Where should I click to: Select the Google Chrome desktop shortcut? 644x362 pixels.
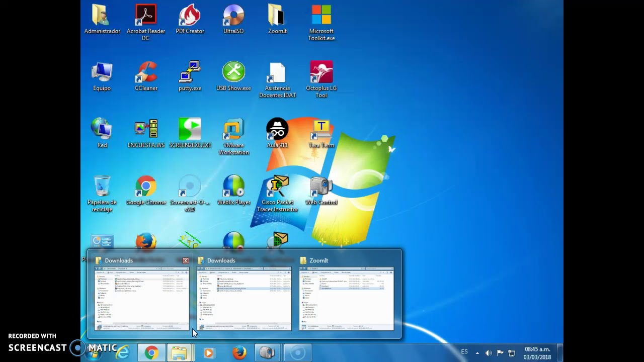[x=146, y=191]
